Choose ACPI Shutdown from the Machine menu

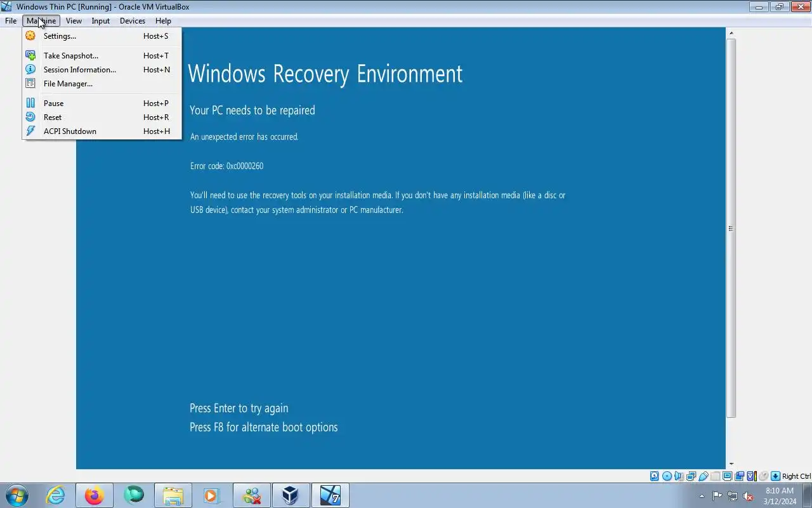pos(101,131)
